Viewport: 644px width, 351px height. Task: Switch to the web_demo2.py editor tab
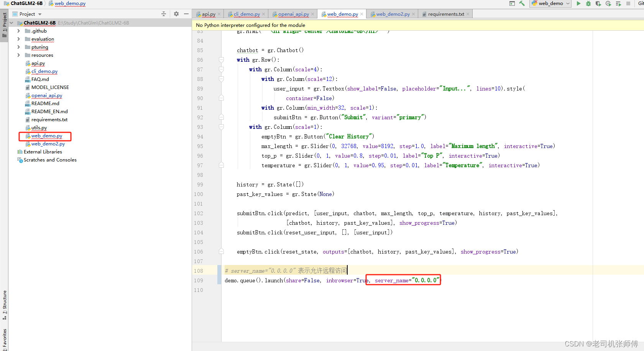coord(393,14)
